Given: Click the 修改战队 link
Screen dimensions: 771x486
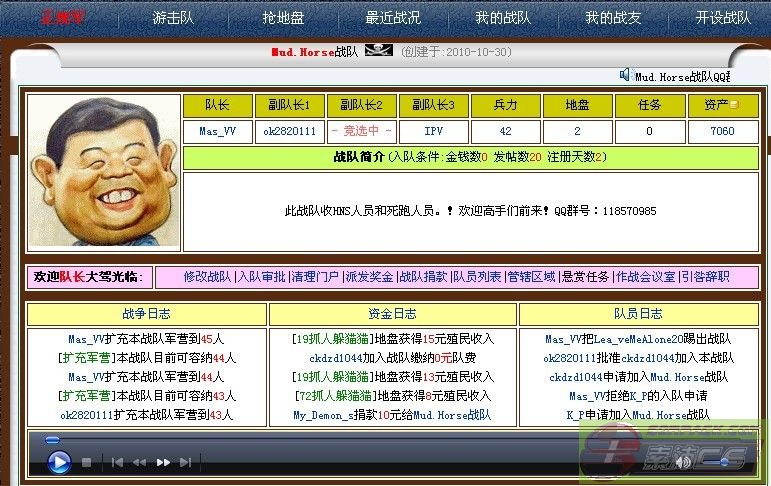Looking at the screenshot, I should point(207,277).
